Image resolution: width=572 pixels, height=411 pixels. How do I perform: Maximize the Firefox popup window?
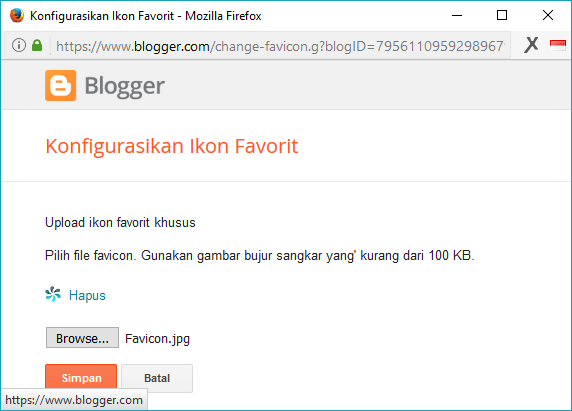point(502,15)
